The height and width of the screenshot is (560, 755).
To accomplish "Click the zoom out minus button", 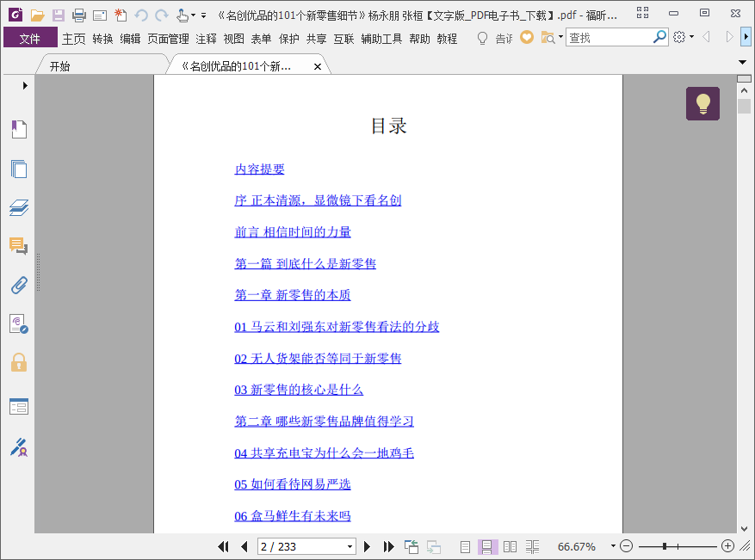I will [x=626, y=546].
